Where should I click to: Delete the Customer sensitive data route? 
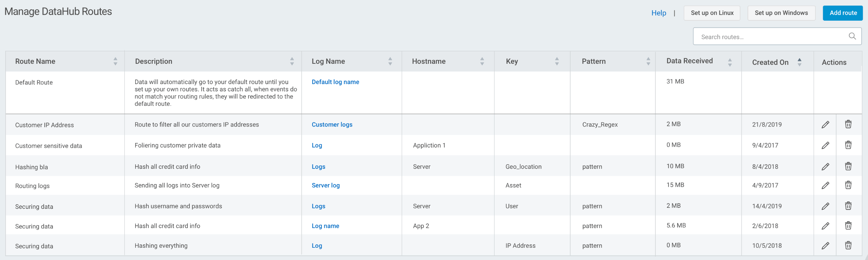848,145
